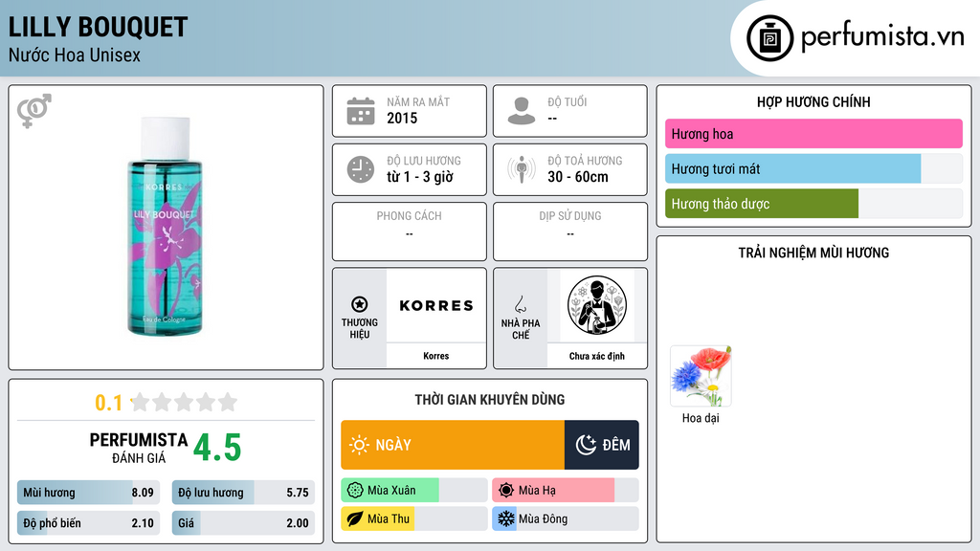Click the Thời gian khuyên dùng heading
This screenshot has width=980, height=551.
click(490, 400)
